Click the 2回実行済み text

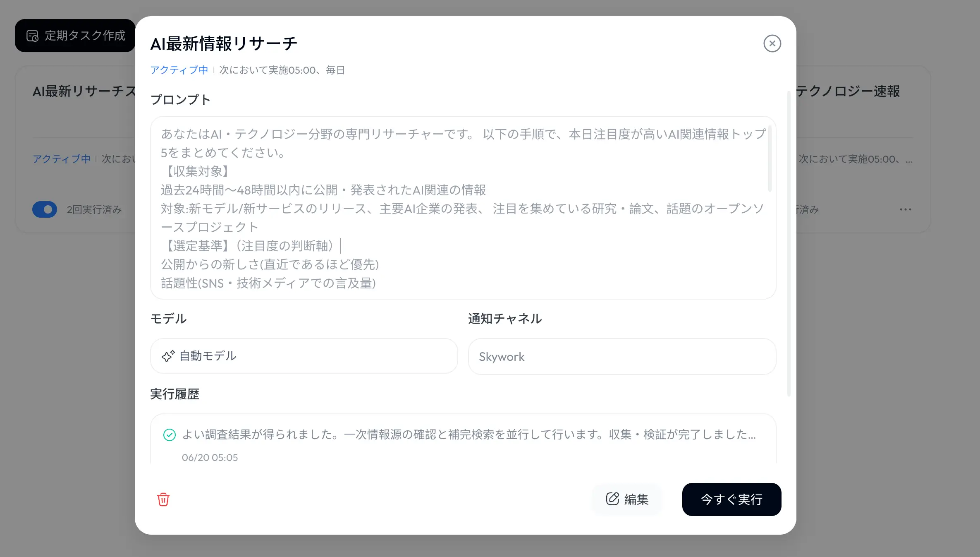(x=94, y=210)
